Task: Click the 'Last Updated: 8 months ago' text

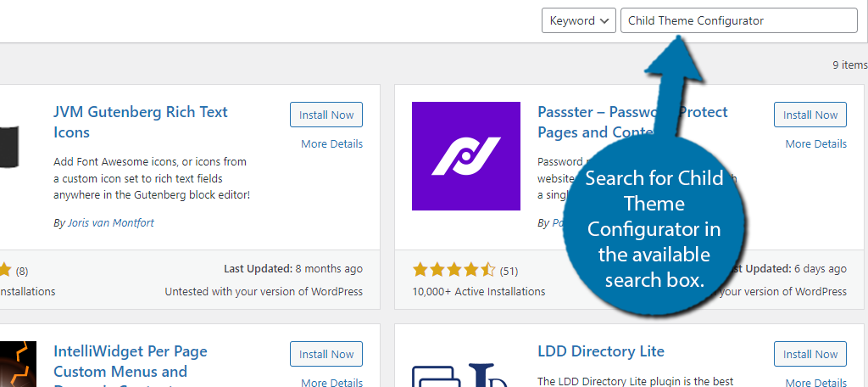Action: (292, 269)
